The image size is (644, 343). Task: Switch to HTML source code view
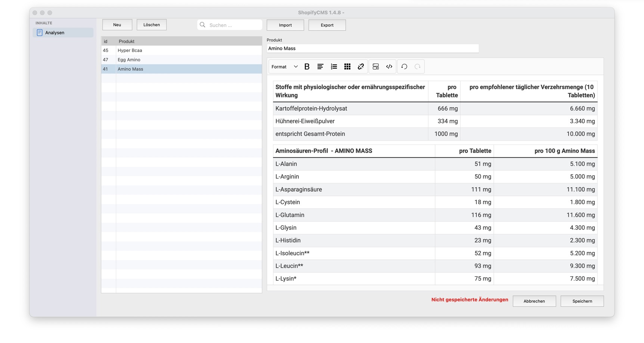click(x=389, y=67)
